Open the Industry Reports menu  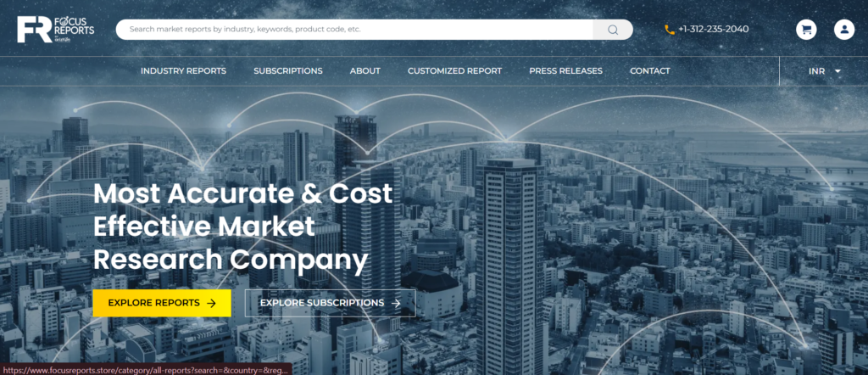(183, 71)
